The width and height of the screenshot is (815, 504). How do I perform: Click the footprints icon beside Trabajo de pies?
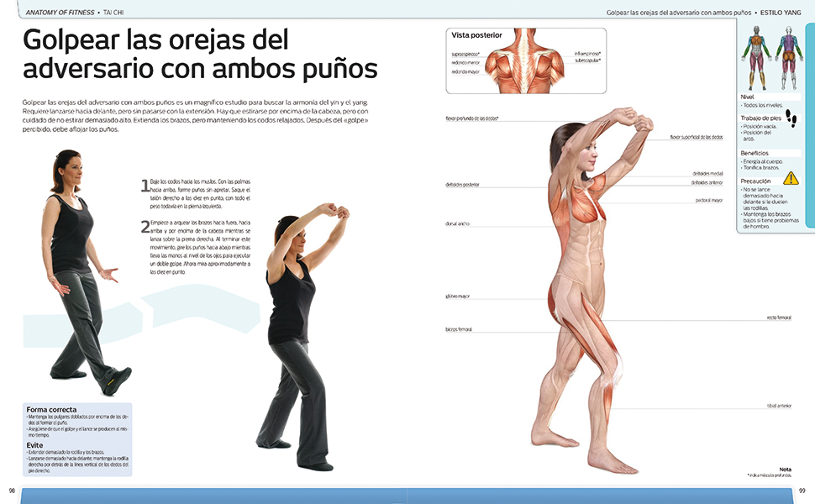pos(795,119)
